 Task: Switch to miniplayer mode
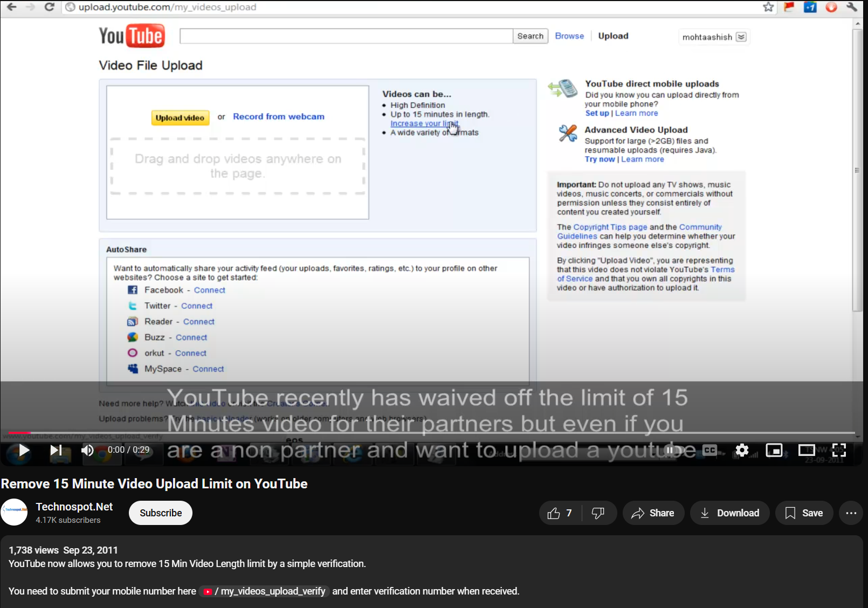[x=774, y=450]
